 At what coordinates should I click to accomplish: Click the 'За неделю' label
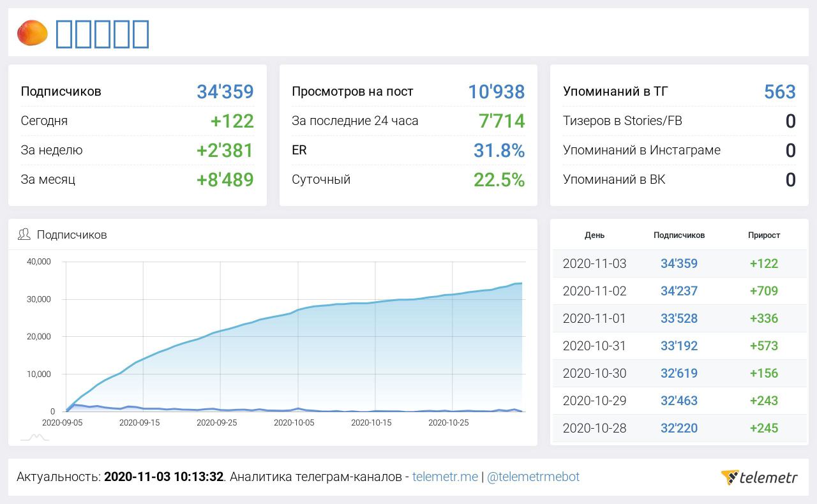tap(52, 150)
